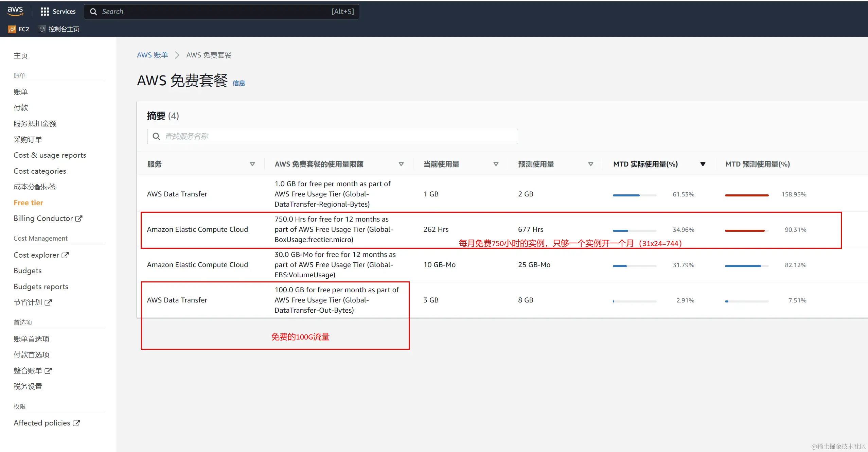
Task: Click the 查找服务名称 filter field
Action: click(x=332, y=137)
